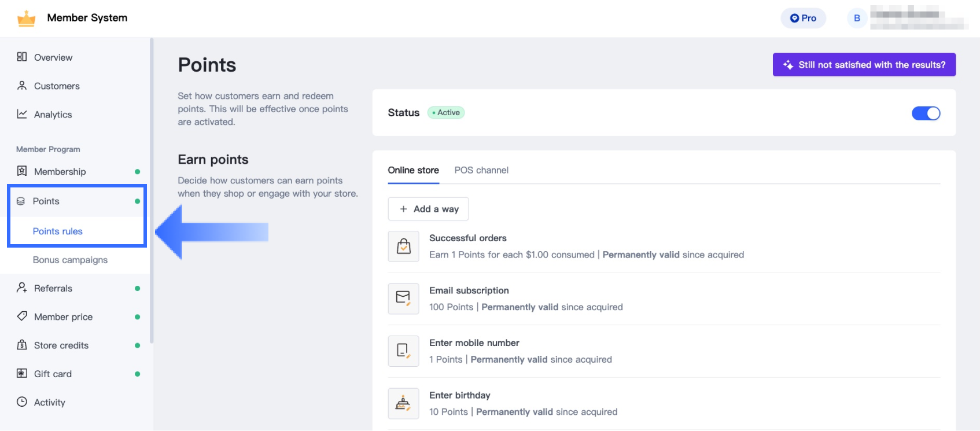Viewport: 980px width, 431px height.
Task: Click the Add a way button
Action: [x=428, y=209]
